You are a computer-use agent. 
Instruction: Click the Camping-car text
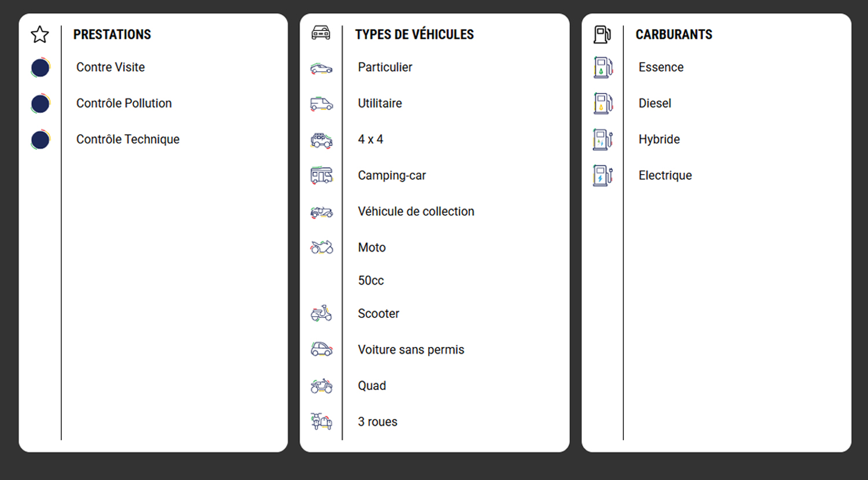392,175
